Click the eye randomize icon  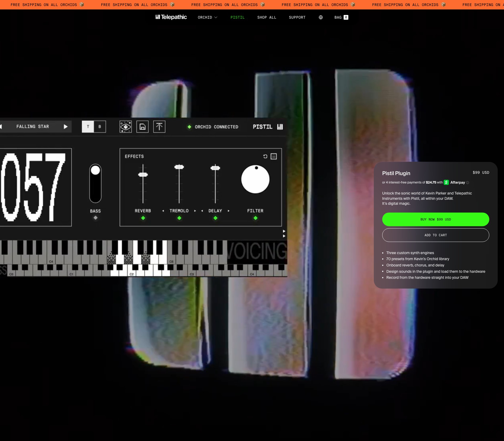[126, 127]
